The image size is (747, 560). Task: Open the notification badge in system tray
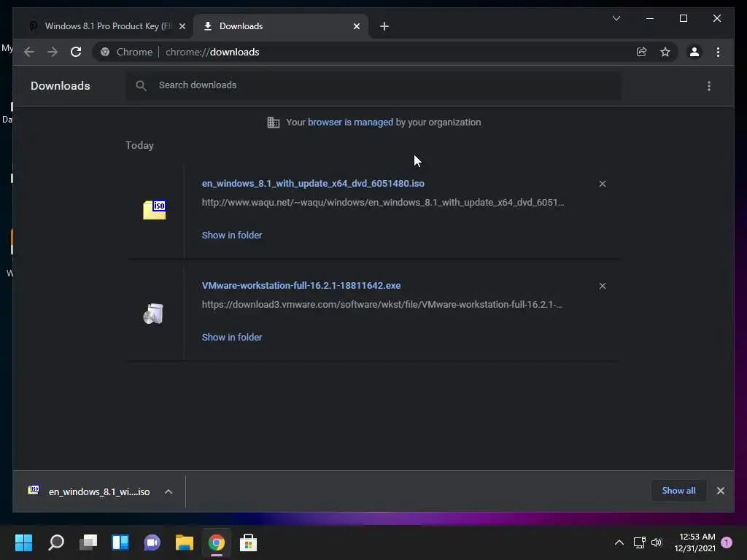(727, 542)
